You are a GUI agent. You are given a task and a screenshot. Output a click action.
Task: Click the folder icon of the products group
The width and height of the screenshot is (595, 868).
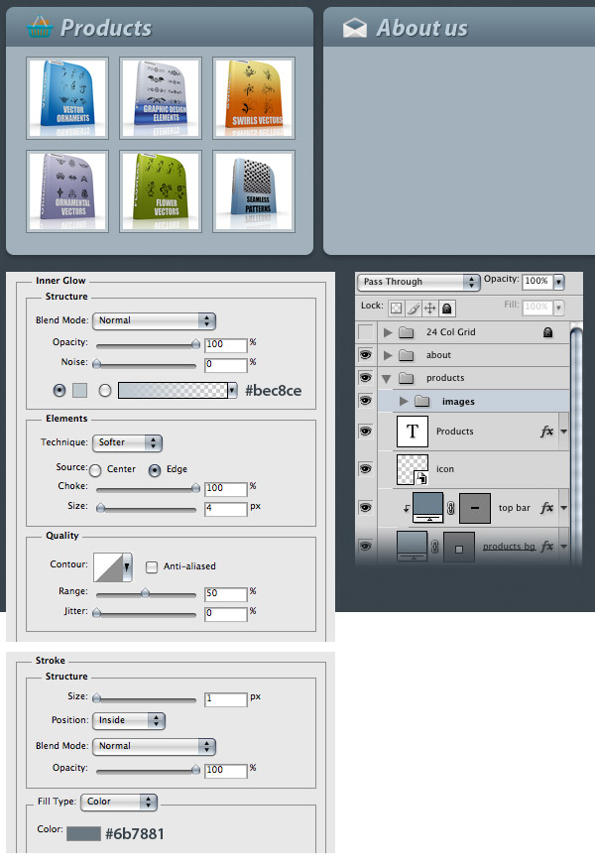(x=407, y=378)
